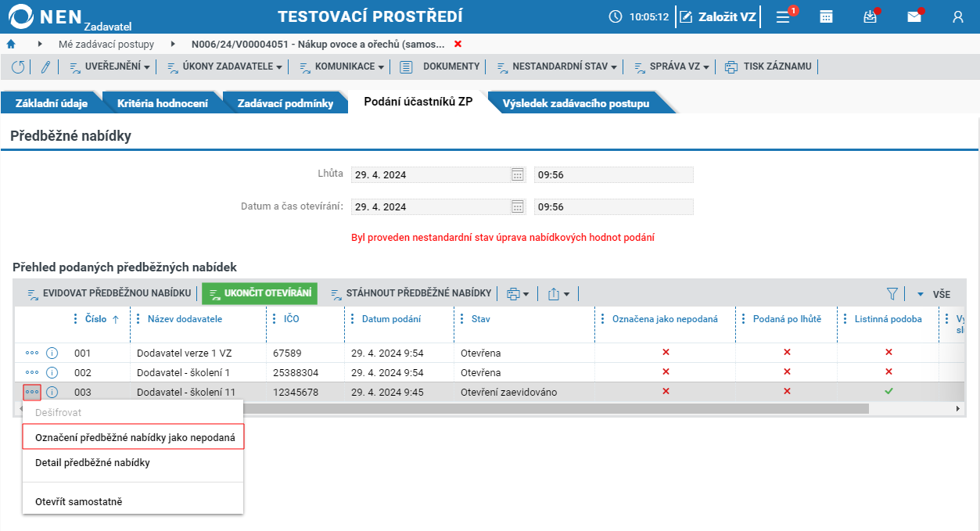This screenshot has width=980, height=531.
Task: Open IČO column options dots
Action: [x=275, y=319]
